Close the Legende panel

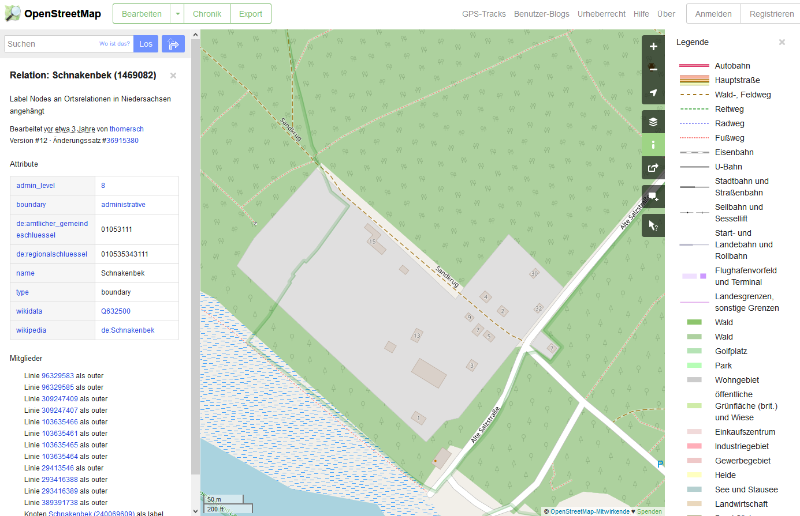coord(782,42)
